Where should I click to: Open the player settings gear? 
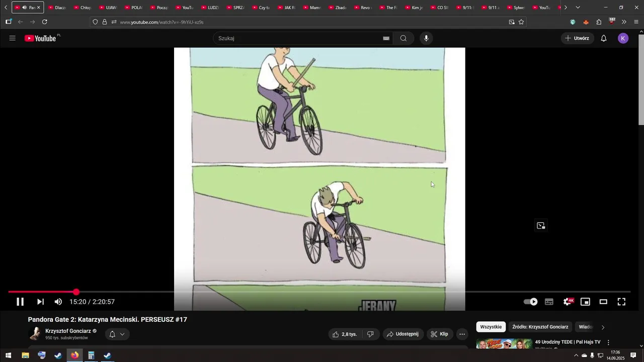point(568,302)
